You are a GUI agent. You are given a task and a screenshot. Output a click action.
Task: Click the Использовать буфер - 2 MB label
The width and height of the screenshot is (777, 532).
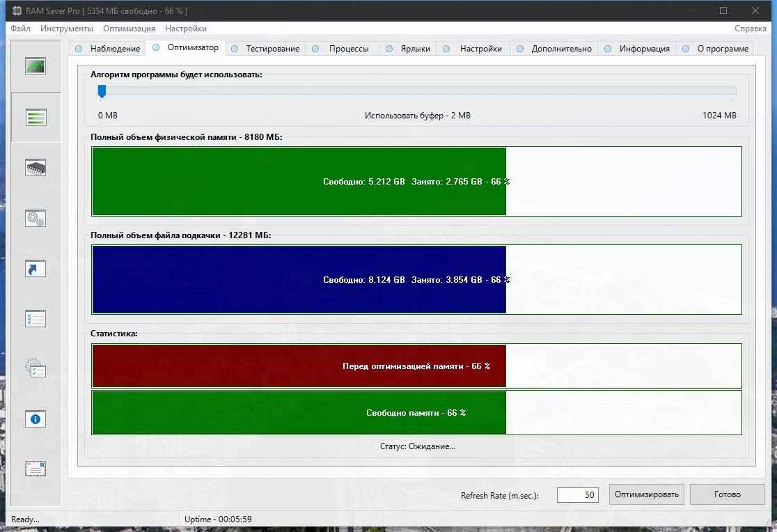click(418, 116)
